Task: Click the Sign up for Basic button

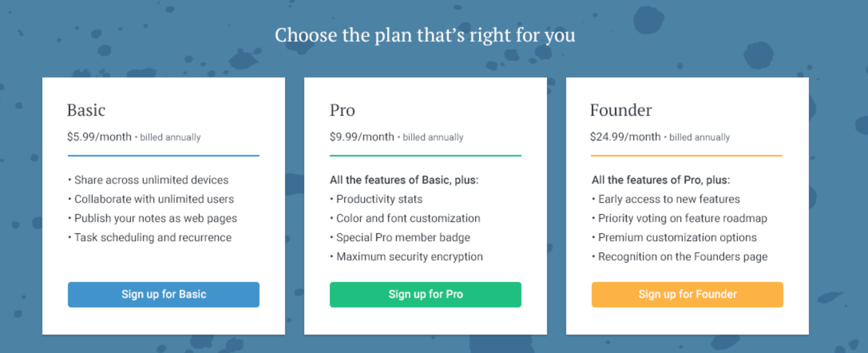Action: [163, 295]
